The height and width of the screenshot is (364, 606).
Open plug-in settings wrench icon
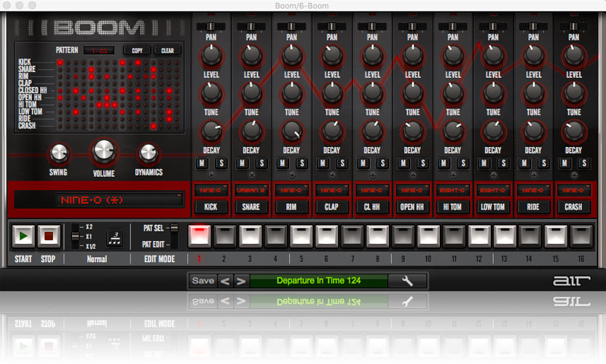(407, 281)
